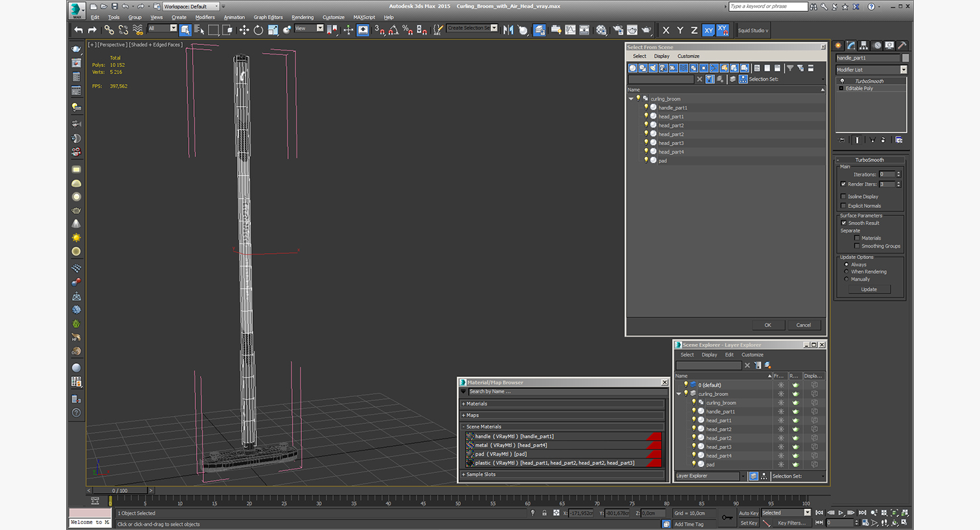
Task: Select the Always update option
Action: point(846,264)
